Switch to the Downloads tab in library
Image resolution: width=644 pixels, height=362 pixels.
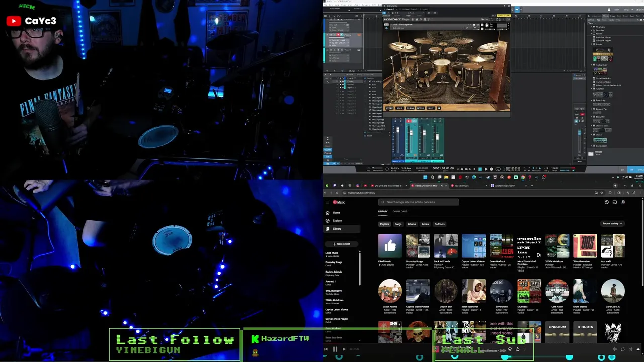pyautogui.click(x=400, y=211)
